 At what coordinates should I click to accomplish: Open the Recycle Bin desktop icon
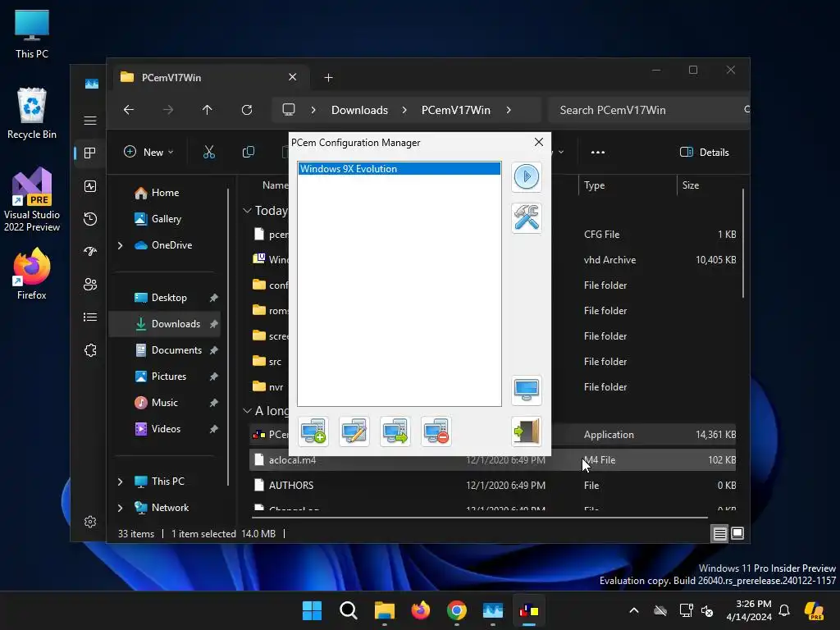pos(32,113)
